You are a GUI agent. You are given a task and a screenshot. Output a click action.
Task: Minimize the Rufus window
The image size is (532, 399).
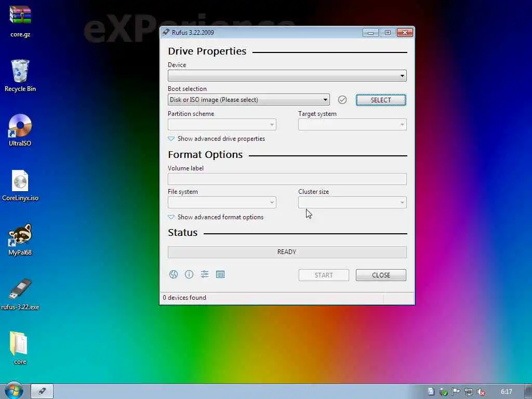(x=370, y=33)
